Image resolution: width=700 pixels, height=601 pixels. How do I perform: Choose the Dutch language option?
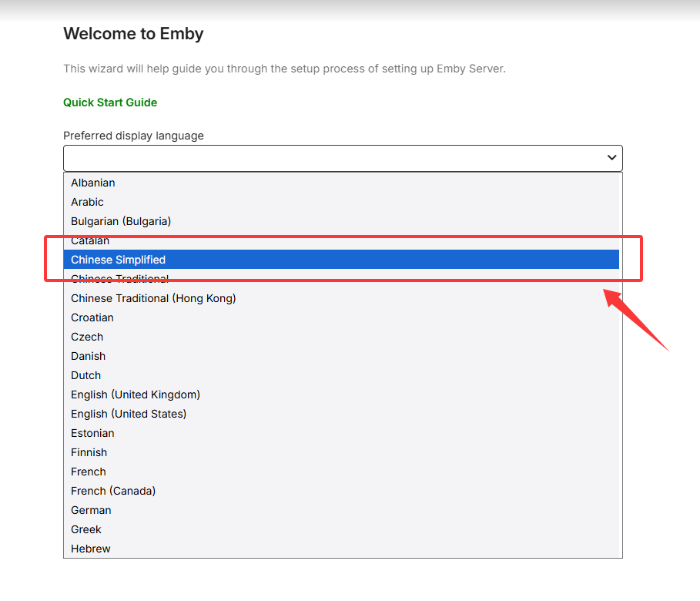coord(86,375)
